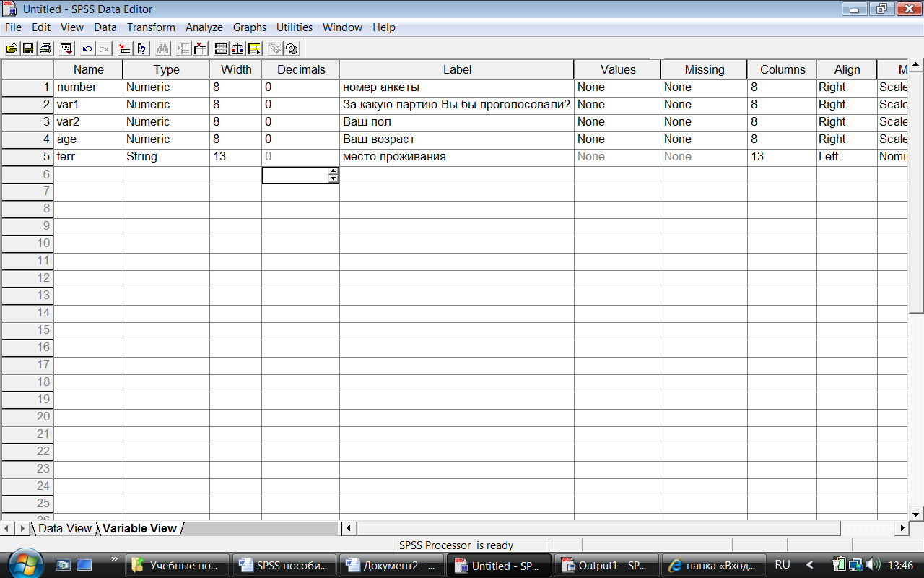The image size is (924, 578).
Task: Open the View menu
Action: point(72,27)
